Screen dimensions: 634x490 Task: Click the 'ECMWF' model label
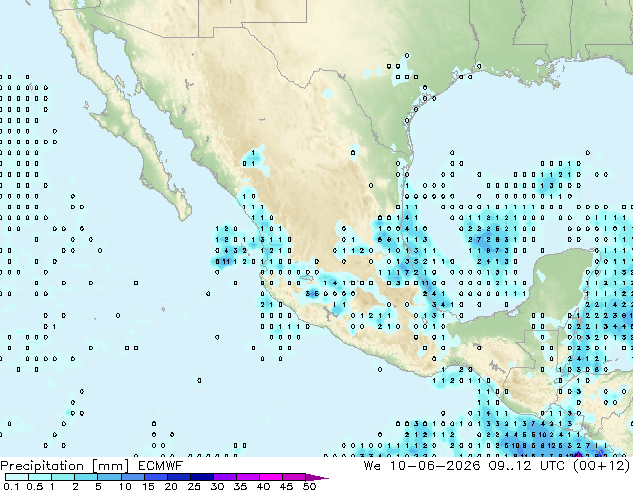click(160, 466)
